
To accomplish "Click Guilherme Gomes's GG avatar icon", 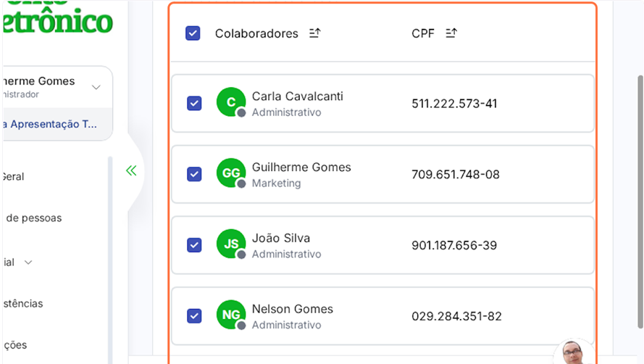I will pos(231,173).
